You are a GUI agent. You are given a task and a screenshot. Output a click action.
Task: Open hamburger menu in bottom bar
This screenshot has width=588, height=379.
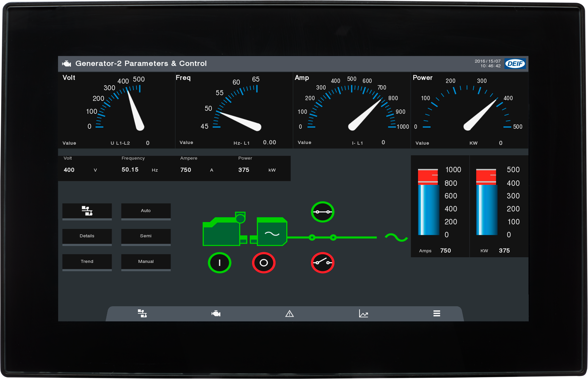pos(437,313)
